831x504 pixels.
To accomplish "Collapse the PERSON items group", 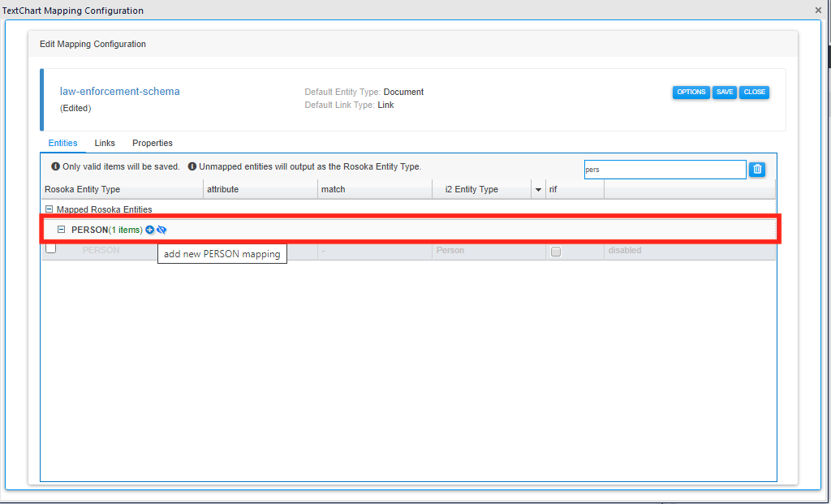I will click(62, 230).
